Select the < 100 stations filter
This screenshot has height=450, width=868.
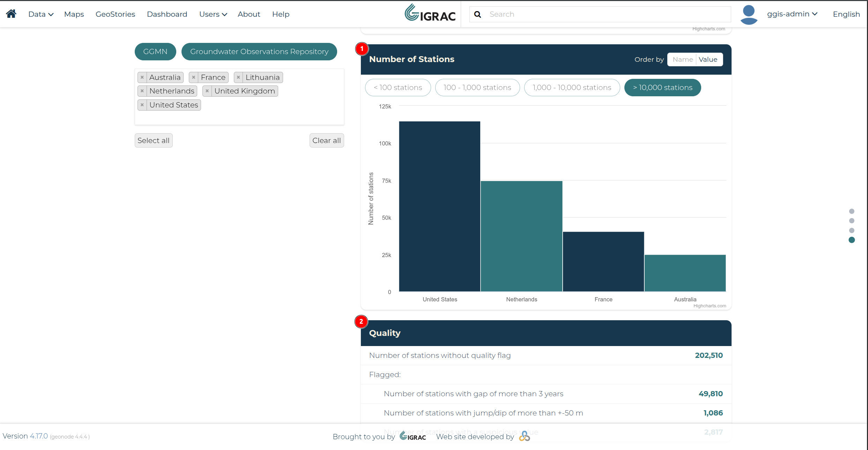(398, 88)
